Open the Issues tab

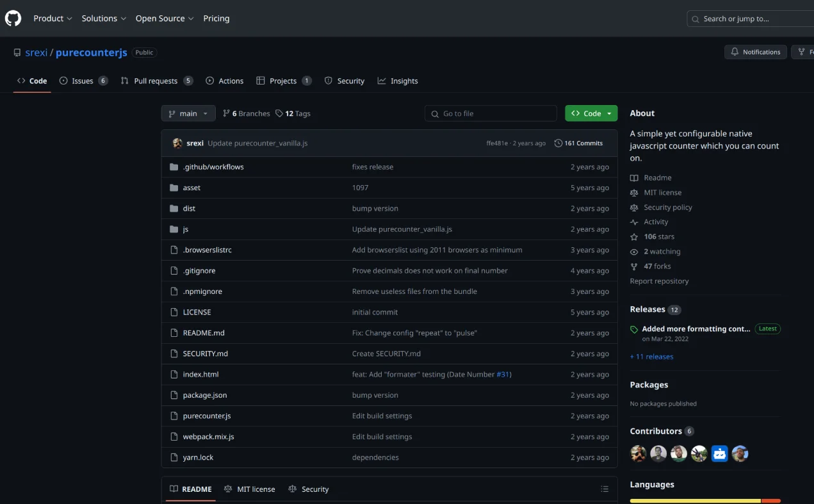tap(84, 81)
